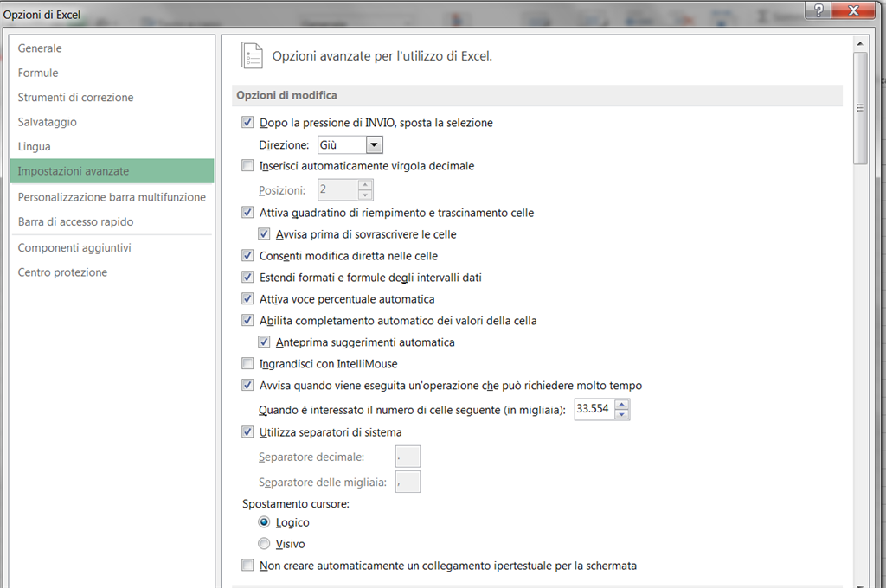Viewport: 886px width, 588px height.
Task: Click the 'Spostamento cursore:' label
Action: pos(296,503)
